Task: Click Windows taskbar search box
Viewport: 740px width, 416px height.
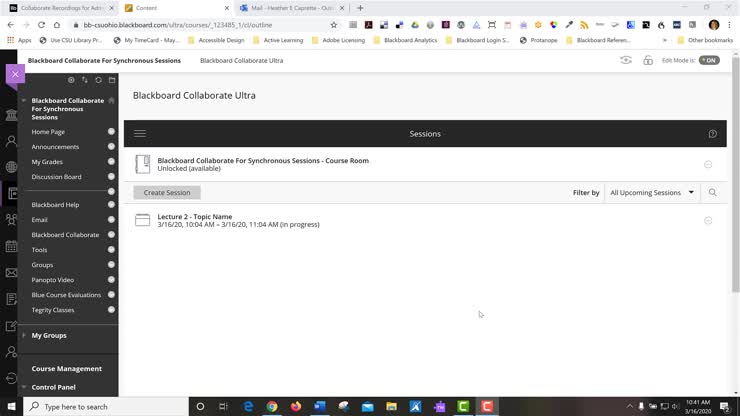Action: tap(106, 407)
